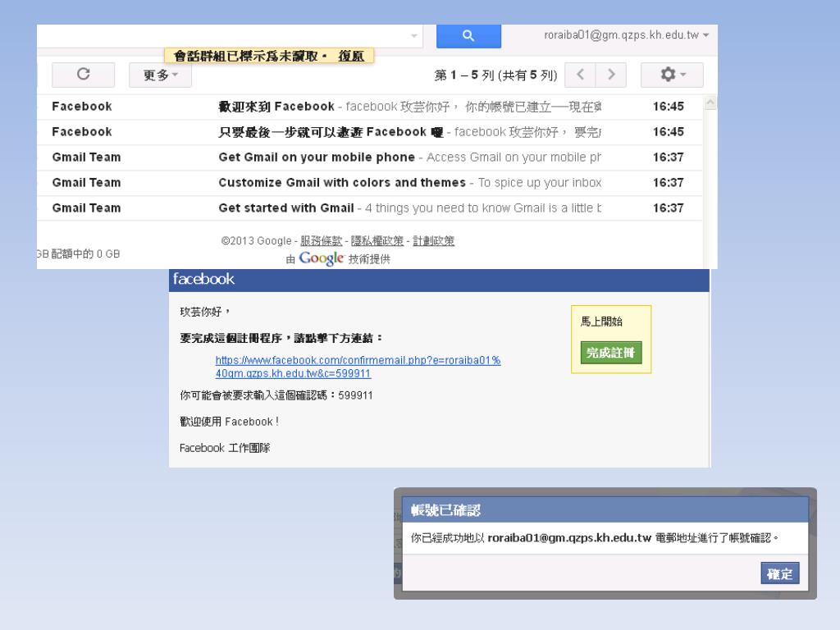The image size is (840, 630).
Task: Go to the next page of mail
Action: (x=610, y=75)
